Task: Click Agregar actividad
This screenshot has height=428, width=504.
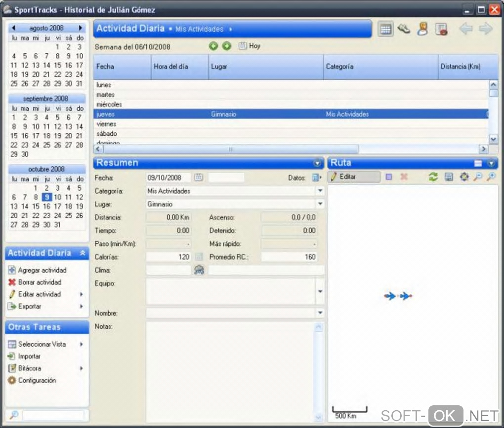Action: [38, 270]
